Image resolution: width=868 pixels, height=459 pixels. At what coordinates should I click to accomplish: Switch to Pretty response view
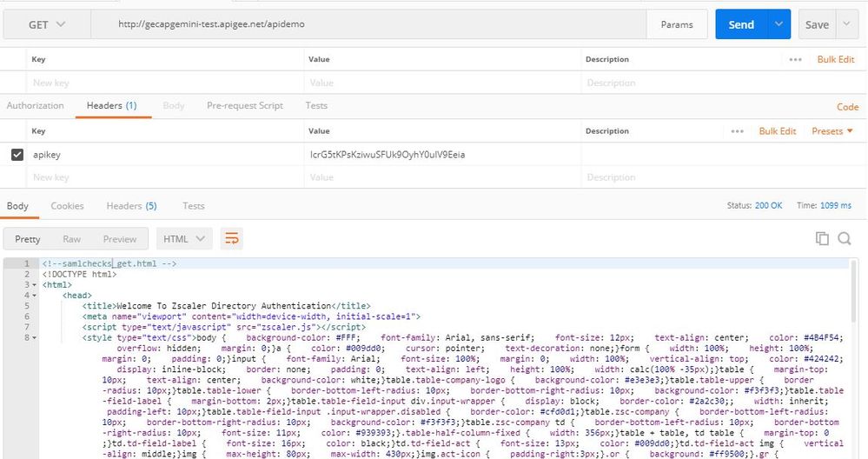point(27,239)
